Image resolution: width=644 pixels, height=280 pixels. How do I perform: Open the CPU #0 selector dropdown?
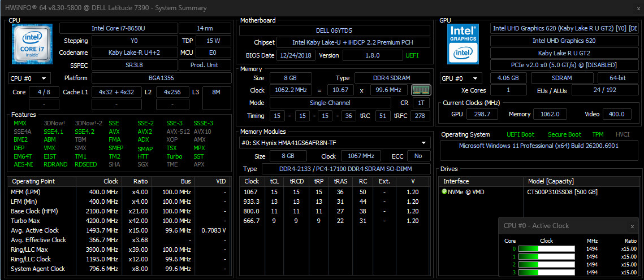29,78
